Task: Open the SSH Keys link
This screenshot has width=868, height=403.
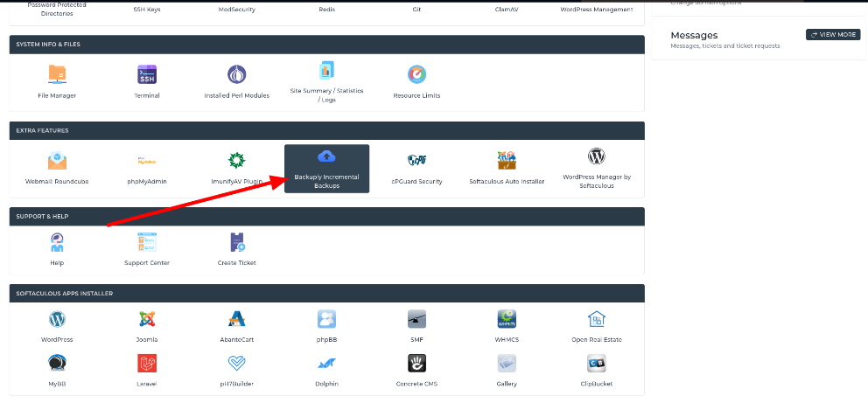Action: click(x=147, y=10)
